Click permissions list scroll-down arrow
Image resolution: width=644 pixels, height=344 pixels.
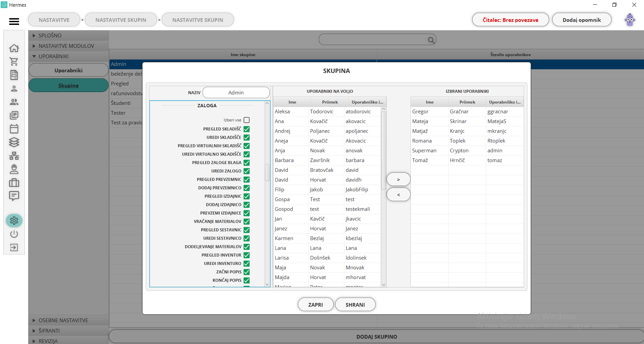(x=267, y=284)
